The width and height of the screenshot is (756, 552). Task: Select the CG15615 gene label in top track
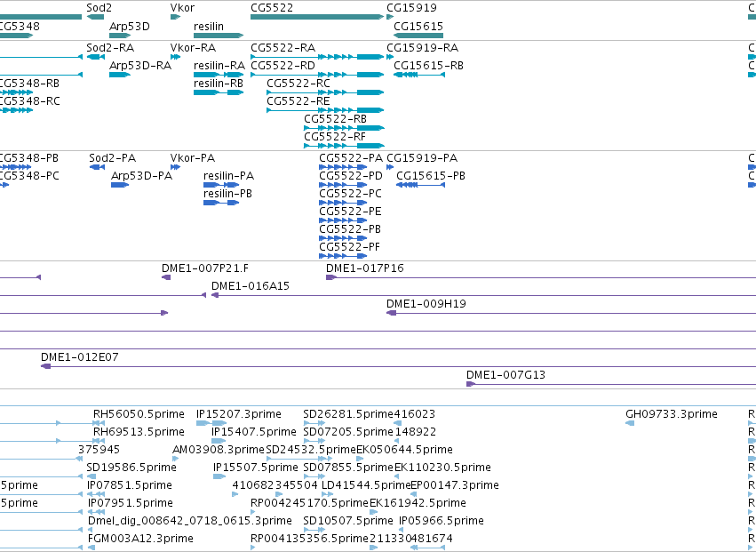tap(418, 26)
